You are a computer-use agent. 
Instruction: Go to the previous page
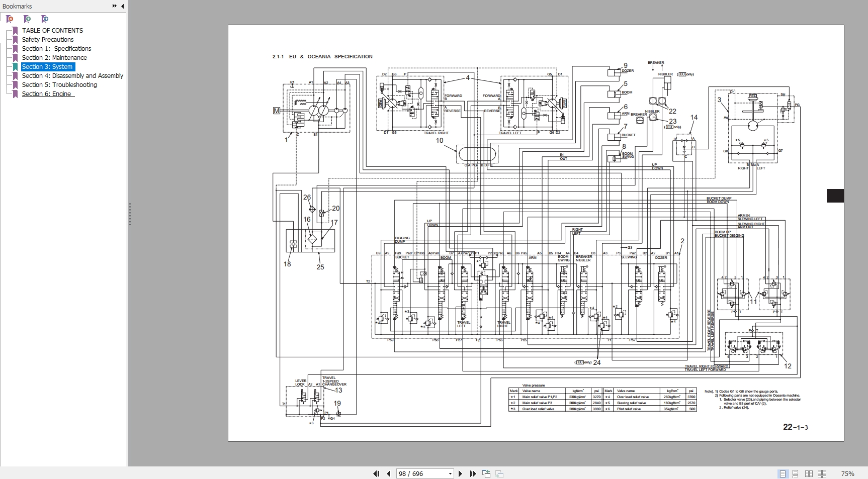389,473
